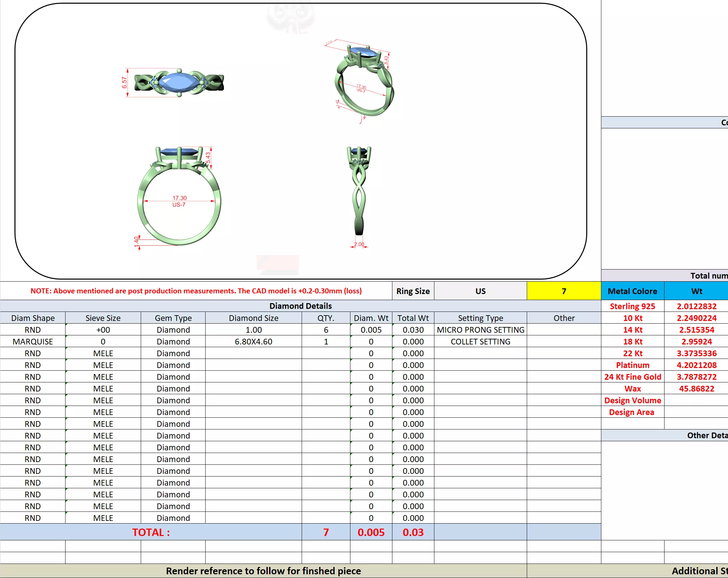Click the Wax weight value 45.86822

(696, 388)
